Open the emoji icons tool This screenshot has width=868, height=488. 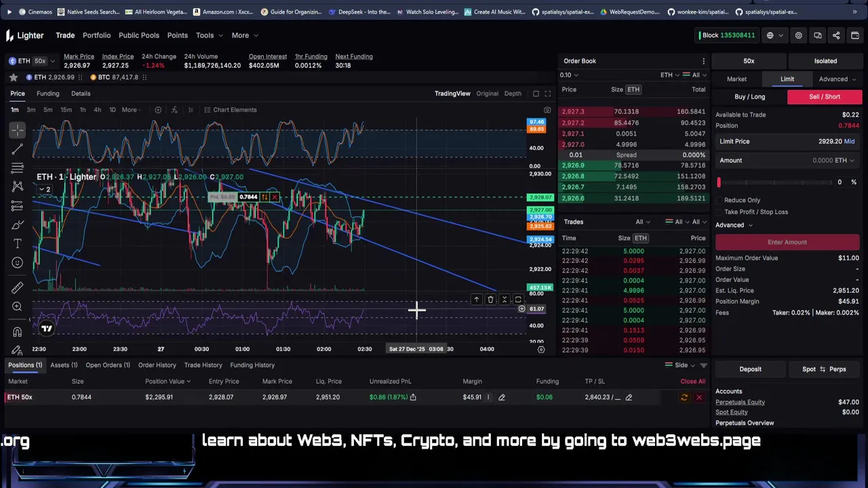[x=18, y=262]
